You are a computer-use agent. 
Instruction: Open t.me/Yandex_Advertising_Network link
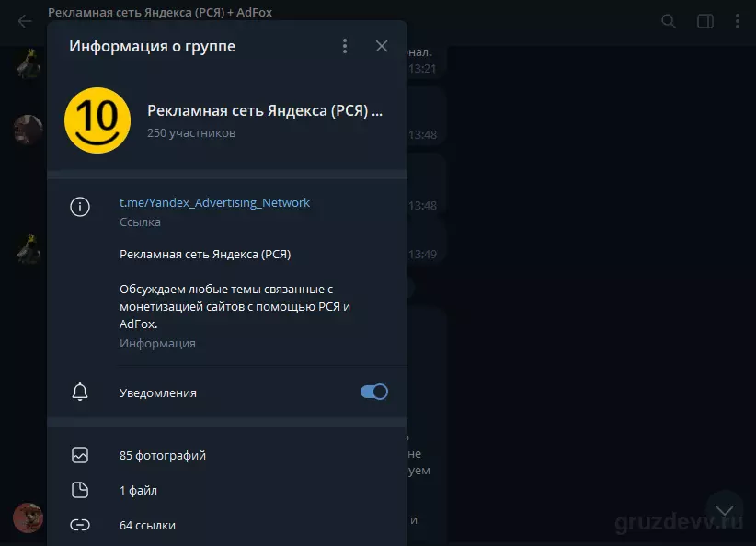tap(214, 202)
